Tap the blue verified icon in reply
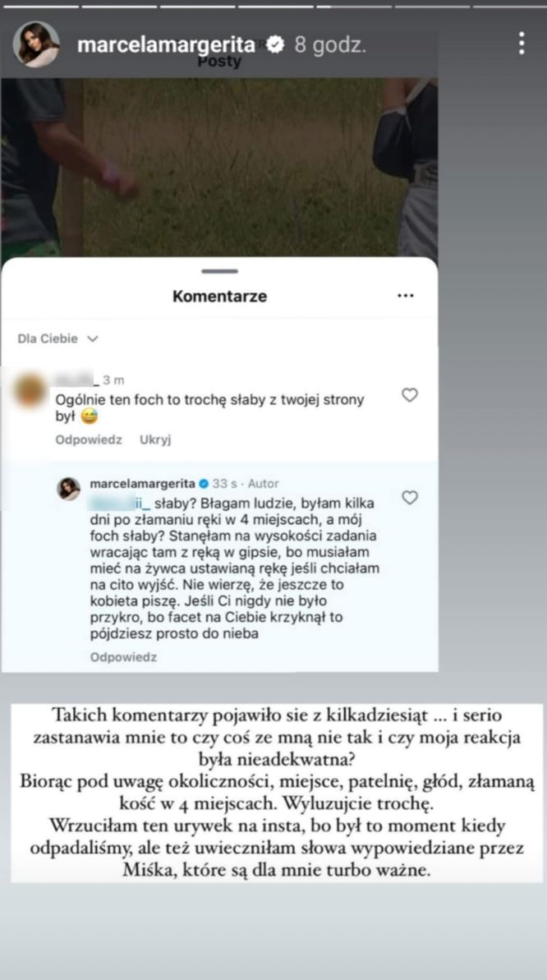547x980 pixels. [203, 484]
